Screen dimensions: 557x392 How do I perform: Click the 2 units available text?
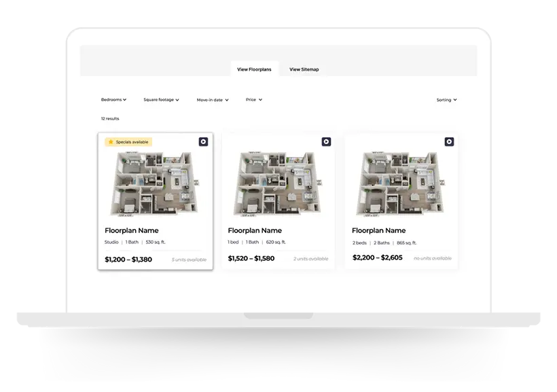click(x=311, y=259)
